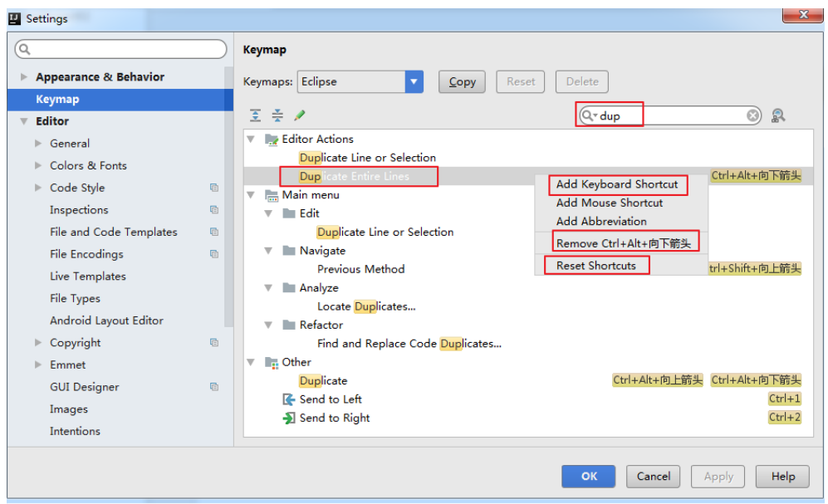Choose Reset Shortcuts from context menu
Screen dimensions: 828x504
pyautogui.click(x=621, y=266)
